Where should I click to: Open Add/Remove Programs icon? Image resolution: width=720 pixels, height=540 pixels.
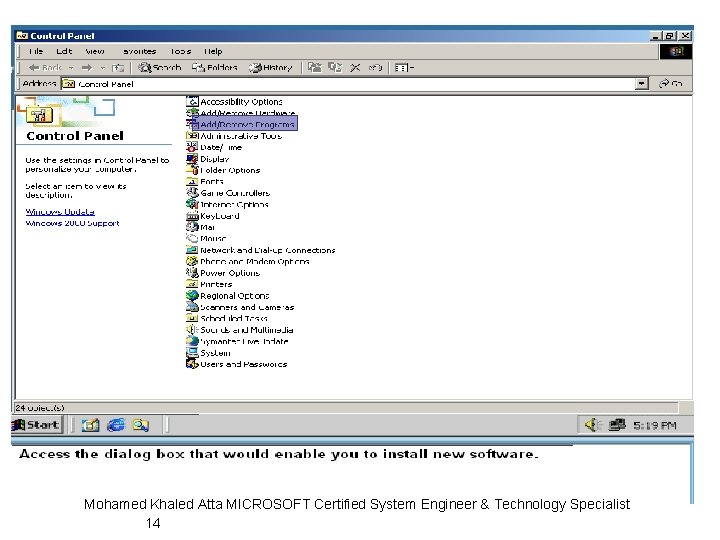tap(192, 124)
